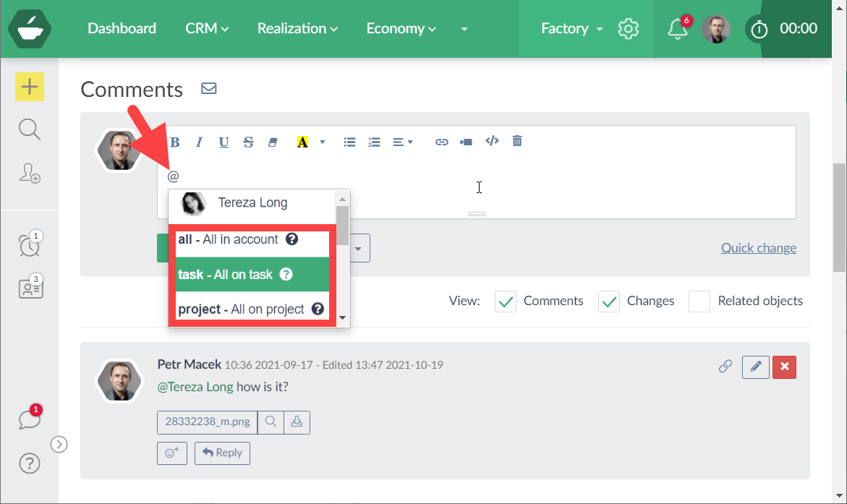This screenshot has height=504, width=847.
Task: Enable the Related objects checkbox
Action: pos(699,302)
